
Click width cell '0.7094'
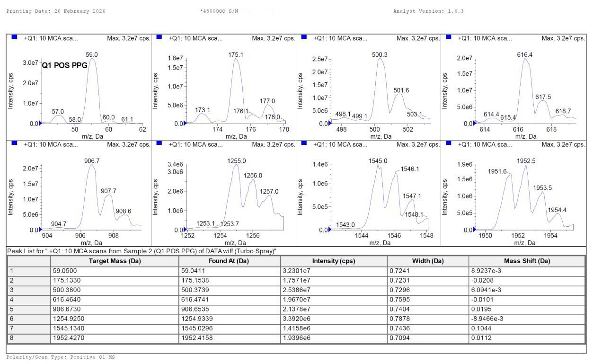pos(428,338)
